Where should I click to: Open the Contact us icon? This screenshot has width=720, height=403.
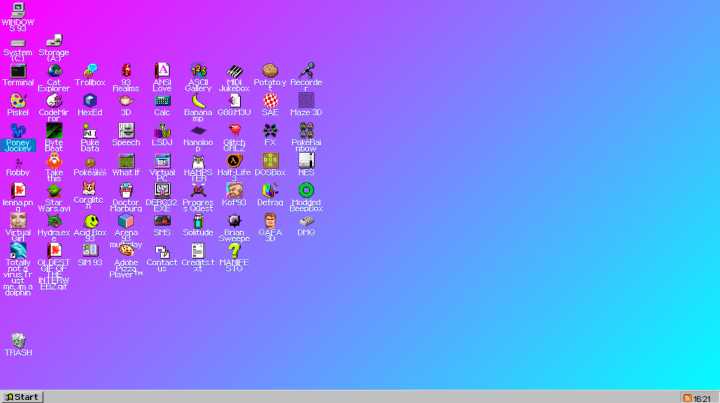(x=162, y=251)
